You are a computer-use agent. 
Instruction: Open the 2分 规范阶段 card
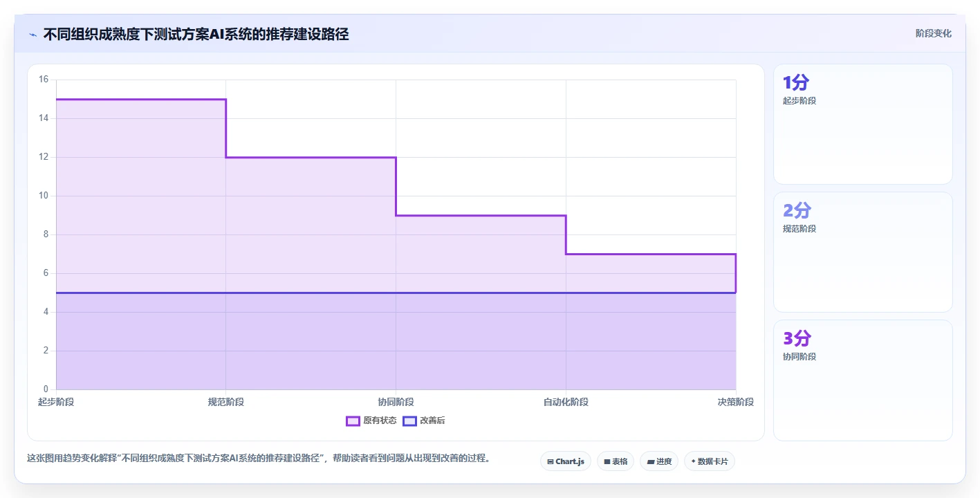862,252
